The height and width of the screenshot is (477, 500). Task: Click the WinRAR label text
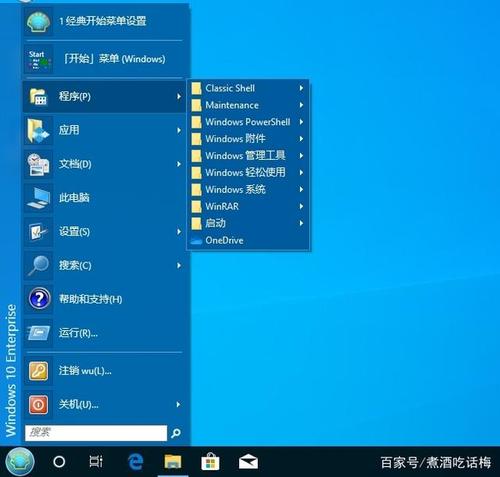pos(222,207)
